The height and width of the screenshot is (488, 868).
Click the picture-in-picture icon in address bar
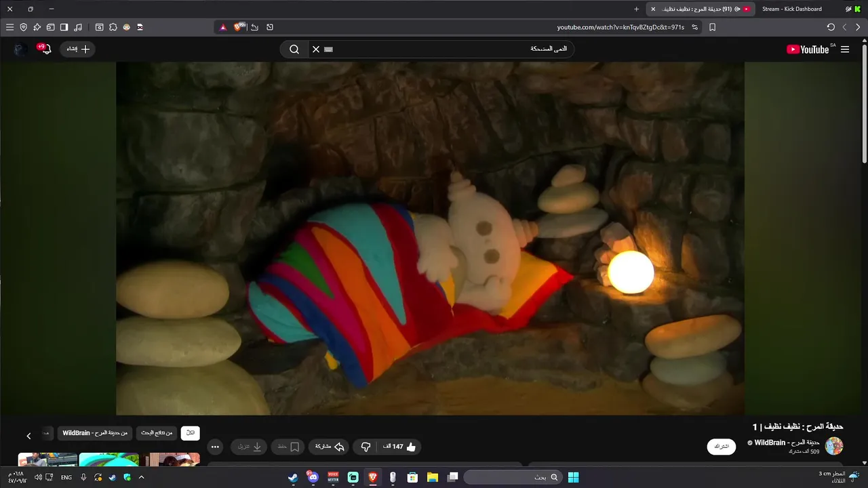click(270, 27)
